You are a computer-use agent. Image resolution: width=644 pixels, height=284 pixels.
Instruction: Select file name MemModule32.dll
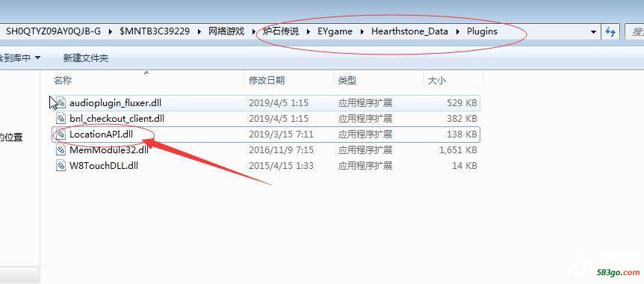[109, 149]
